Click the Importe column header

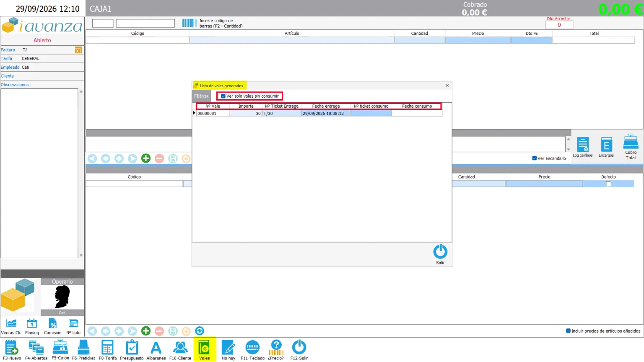point(246,106)
